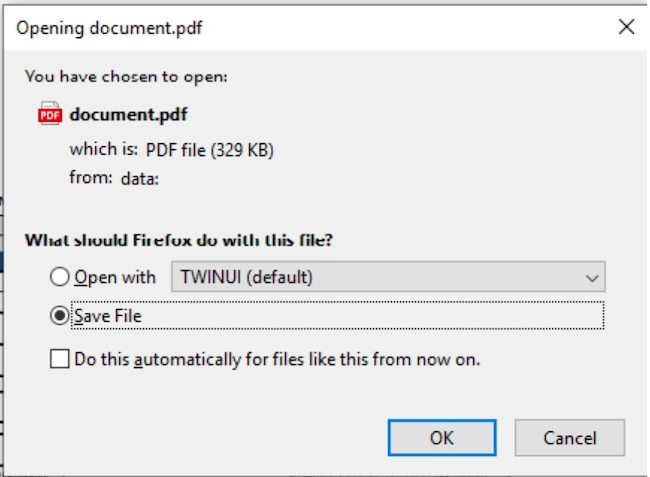Click the 'Do this automatically for files' label
Viewport: 650px width, 477px height.
[x=277, y=359]
